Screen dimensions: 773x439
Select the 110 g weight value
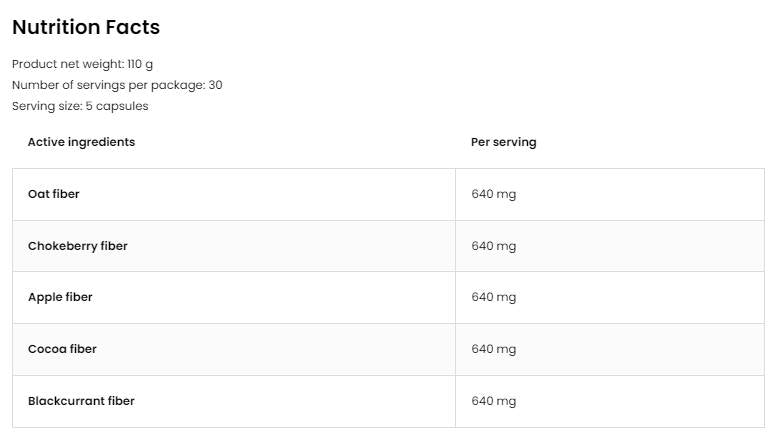140,64
